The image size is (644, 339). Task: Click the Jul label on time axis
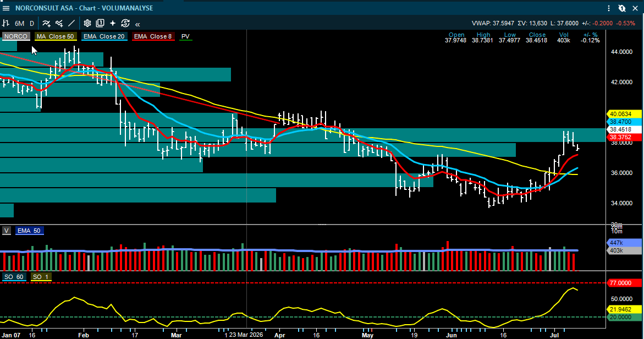click(x=554, y=335)
